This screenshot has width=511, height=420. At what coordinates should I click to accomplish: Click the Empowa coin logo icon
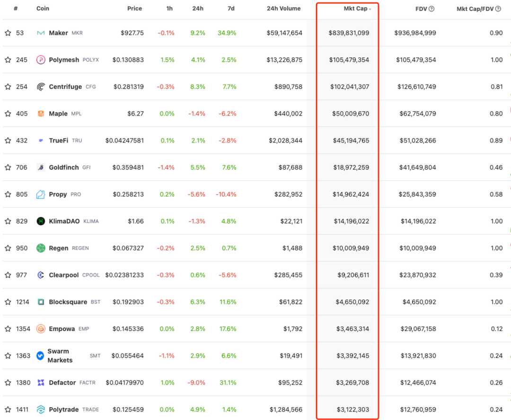click(41, 329)
